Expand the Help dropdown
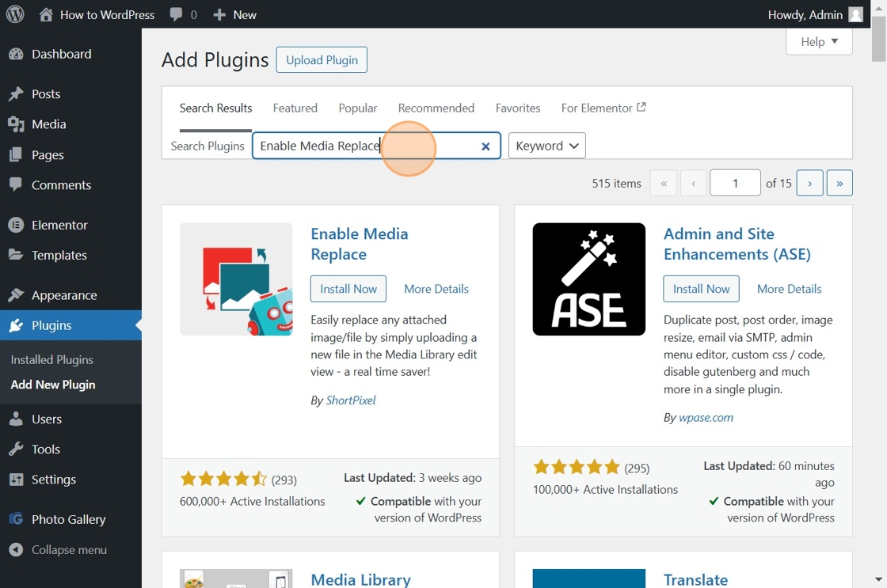887x588 pixels. [819, 42]
